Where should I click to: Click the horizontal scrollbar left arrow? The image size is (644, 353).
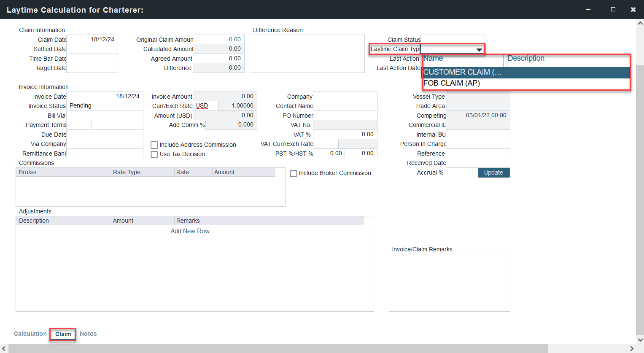pyautogui.click(x=4, y=348)
